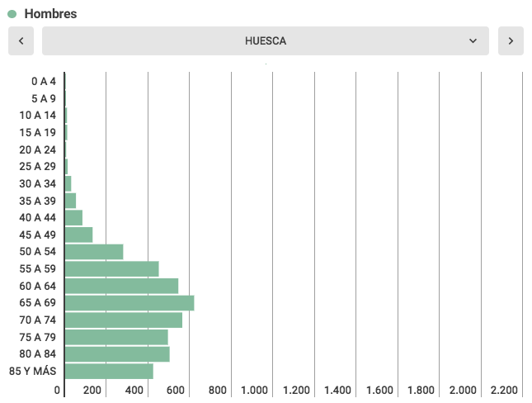Viewport: 532px width, 403px height.
Task: Pick the 55 A 59 bar
Action: (x=111, y=268)
